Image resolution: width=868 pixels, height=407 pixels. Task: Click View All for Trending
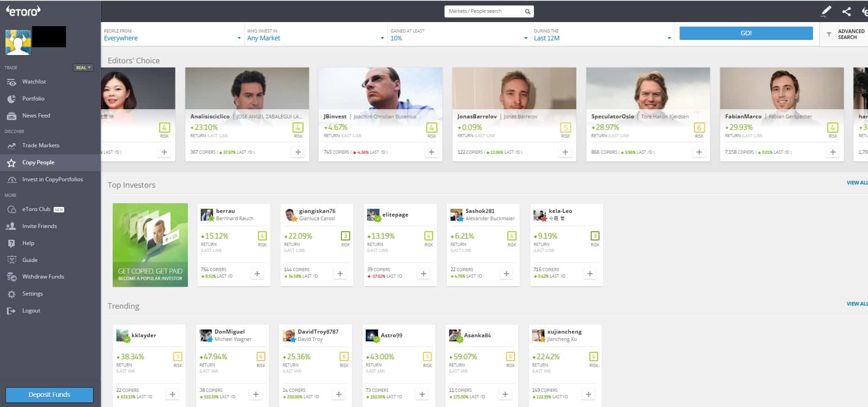click(857, 304)
